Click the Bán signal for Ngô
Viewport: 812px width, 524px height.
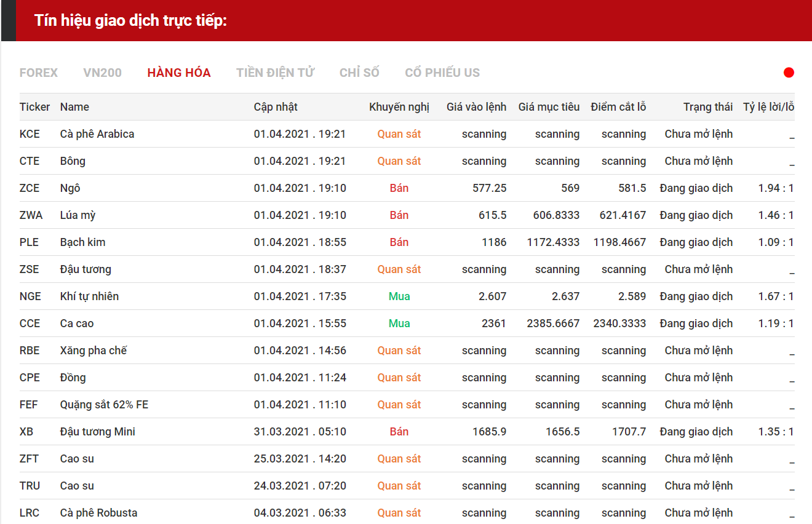pyautogui.click(x=399, y=188)
